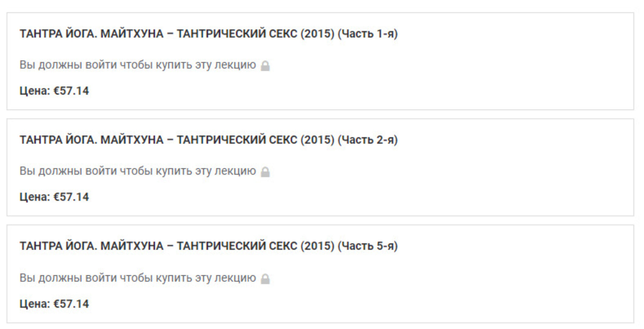
Task: Open the Тантра Йога lecture title Часть 2-я
Action: pos(209,140)
